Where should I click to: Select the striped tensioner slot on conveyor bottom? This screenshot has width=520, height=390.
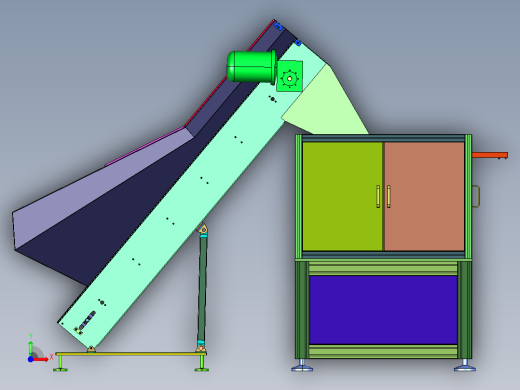(x=88, y=320)
